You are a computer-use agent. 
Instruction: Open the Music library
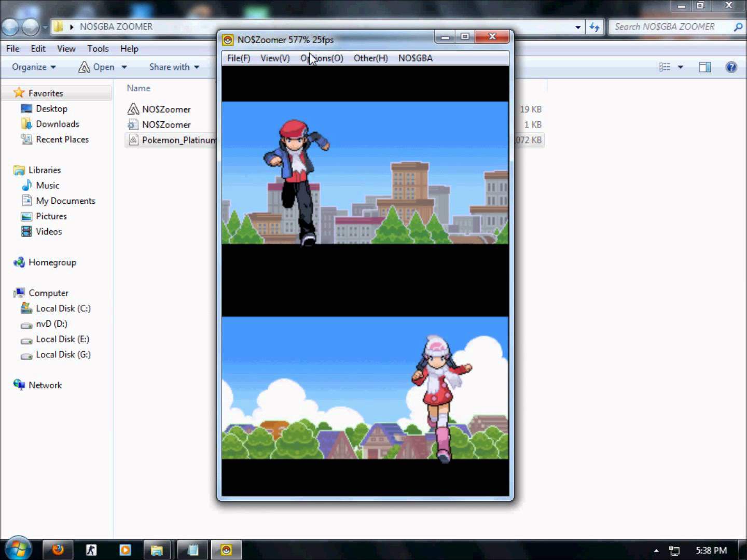47,186
